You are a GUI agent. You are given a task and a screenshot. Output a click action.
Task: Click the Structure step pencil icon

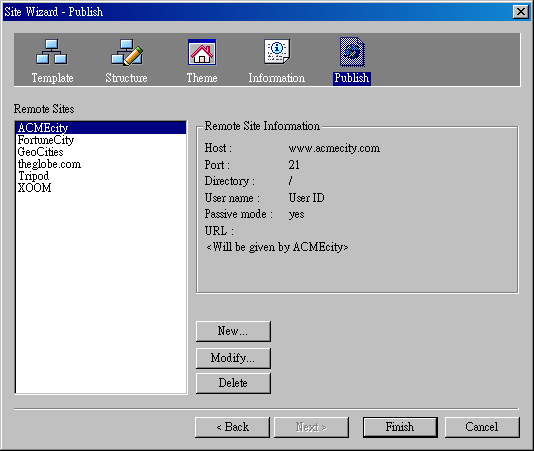click(127, 52)
